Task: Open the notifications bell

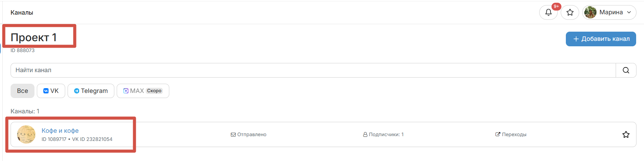Action: pyautogui.click(x=548, y=13)
